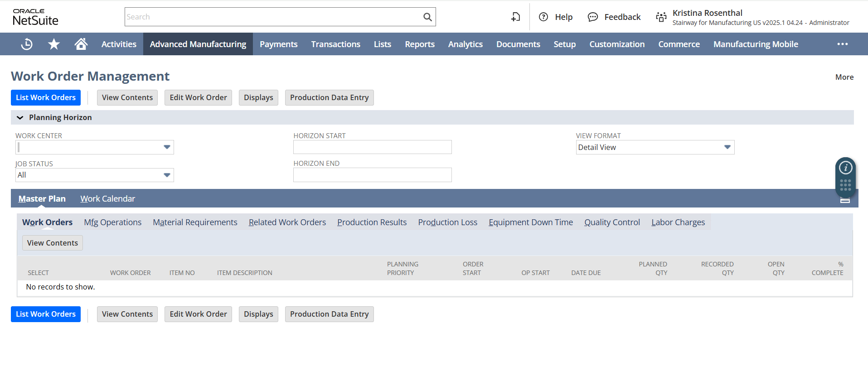Click the bottom Displays button

[258, 314]
